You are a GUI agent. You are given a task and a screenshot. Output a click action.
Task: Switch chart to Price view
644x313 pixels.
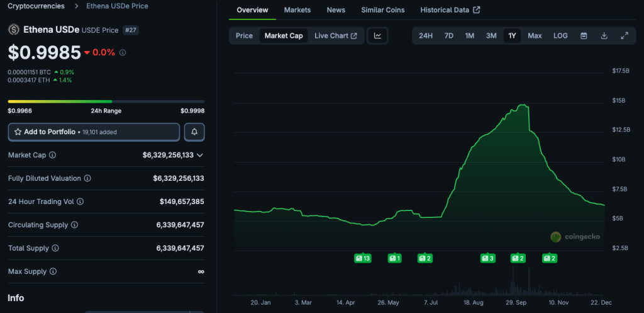click(x=244, y=36)
